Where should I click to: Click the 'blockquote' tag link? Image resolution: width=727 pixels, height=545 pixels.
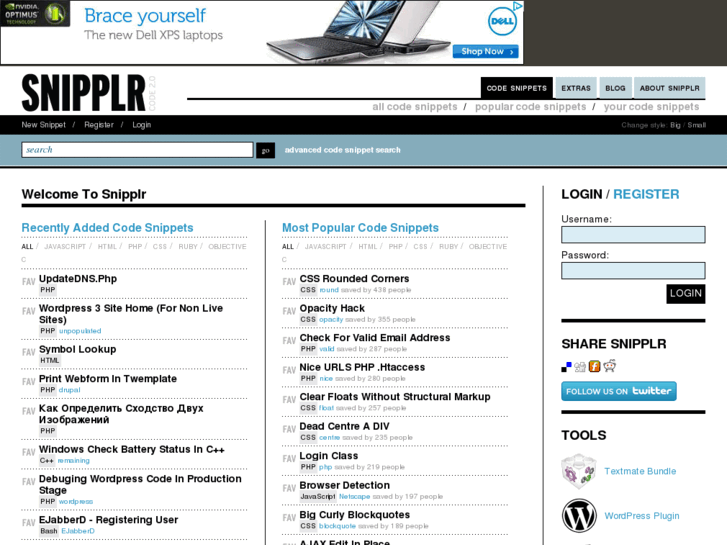click(337, 526)
